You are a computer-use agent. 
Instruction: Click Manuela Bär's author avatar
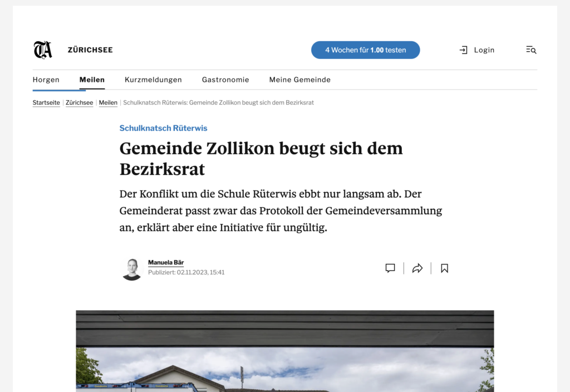[x=132, y=269]
